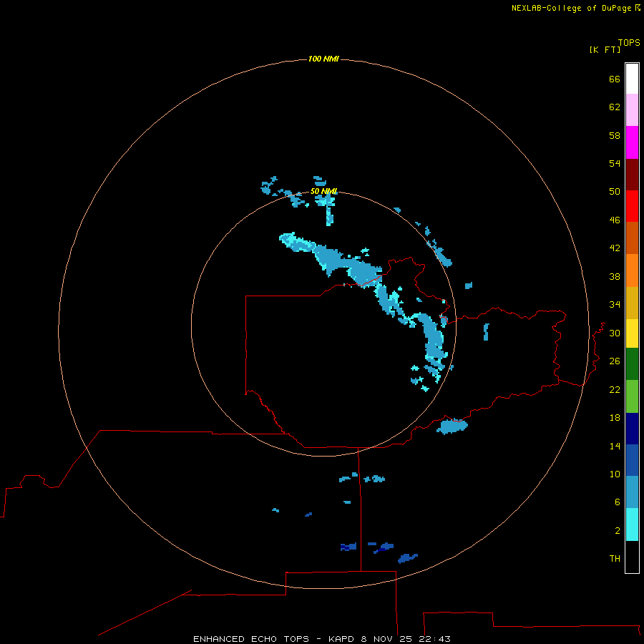This screenshot has width=644, height=644.
Task: Click the light pink 62 kft legend swatch
Action: (x=632, y=109)
